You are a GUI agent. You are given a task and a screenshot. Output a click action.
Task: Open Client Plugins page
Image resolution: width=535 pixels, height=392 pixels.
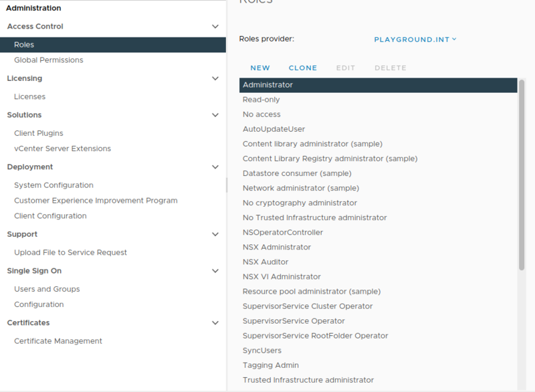pyautogui.click(x=39, y=133)
